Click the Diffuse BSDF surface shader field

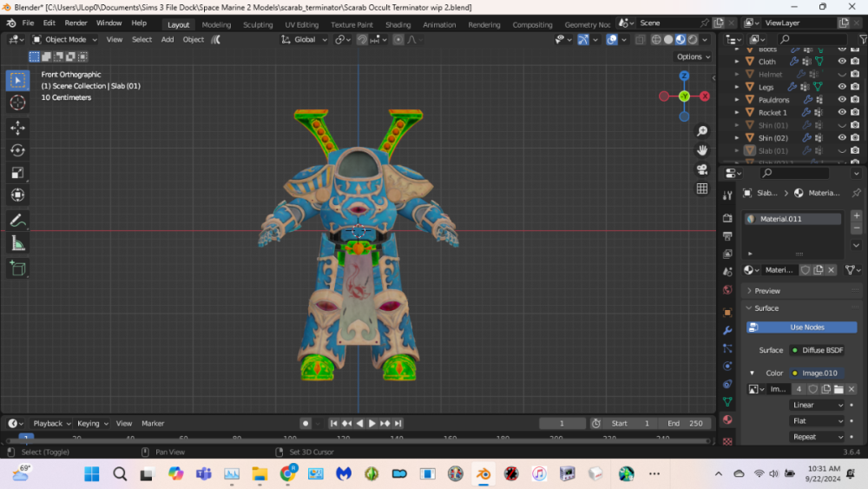click(816, 350)
